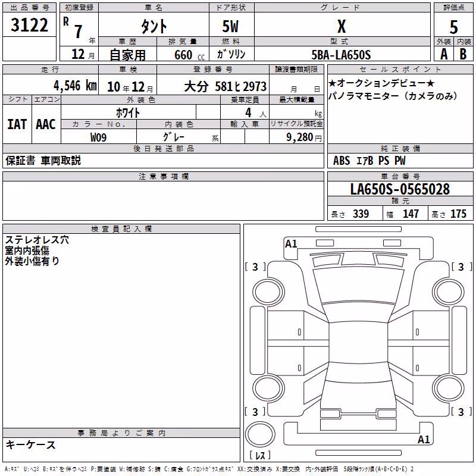Click the air conditioner value AAC
The height and width of the screenshot is (476, 476).
click(46, 124)
